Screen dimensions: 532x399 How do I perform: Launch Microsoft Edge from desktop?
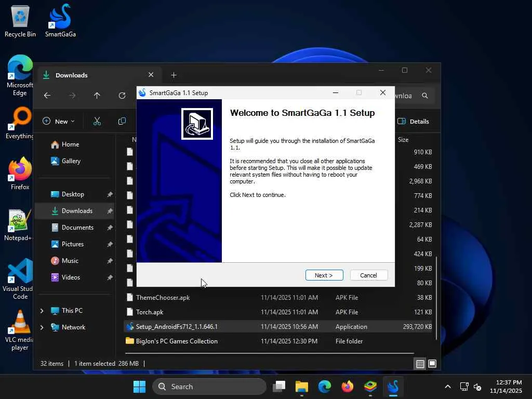pyautogui.click(x=20, y=75)
